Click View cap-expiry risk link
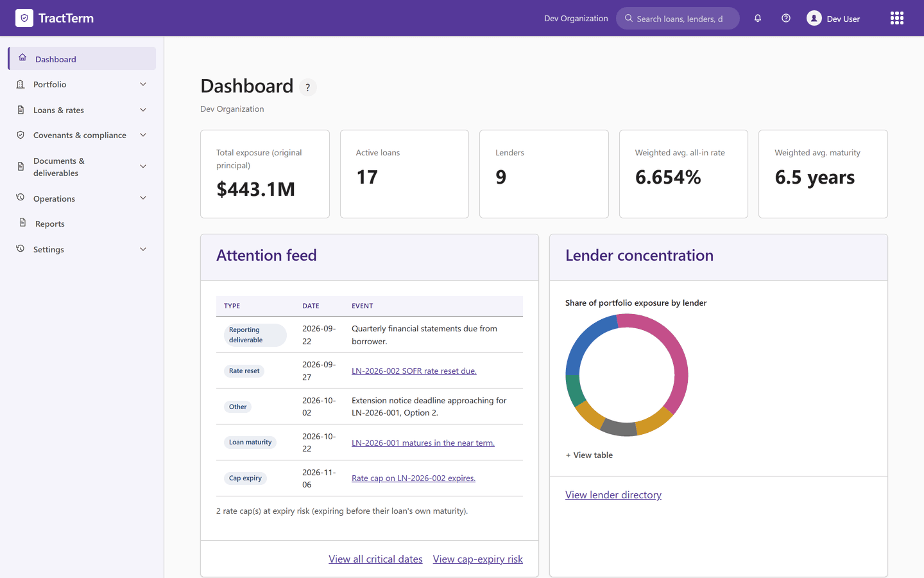Image resolution: width=924 pixels, height=578 pixels. point(478,559)
